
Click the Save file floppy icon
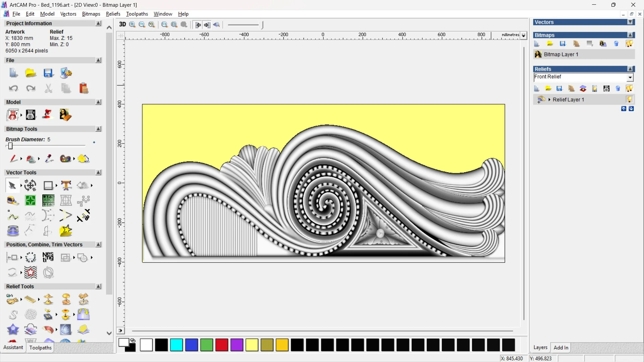48,73
